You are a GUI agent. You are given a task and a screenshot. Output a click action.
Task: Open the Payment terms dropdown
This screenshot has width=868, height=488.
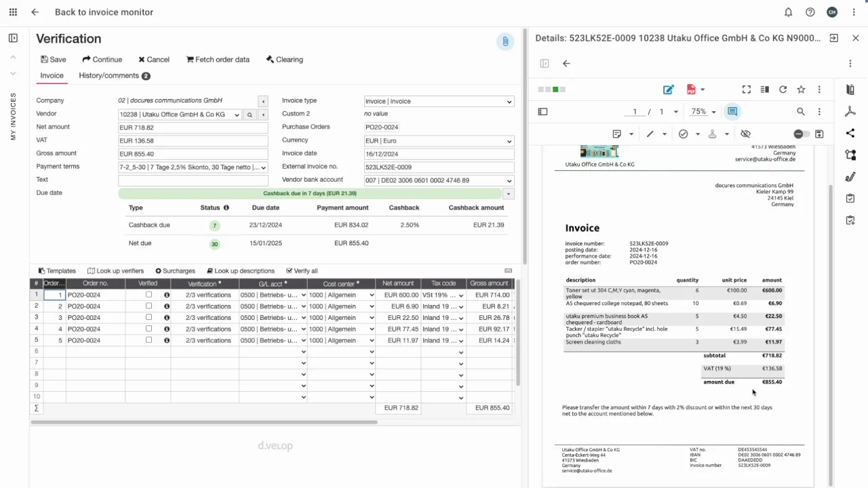(193, 167)
